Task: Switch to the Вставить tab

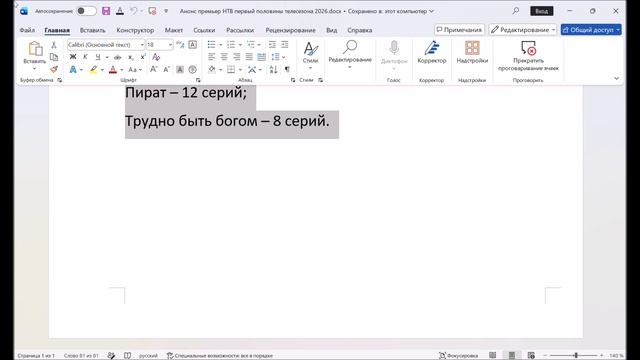Action: pos(93,30)
